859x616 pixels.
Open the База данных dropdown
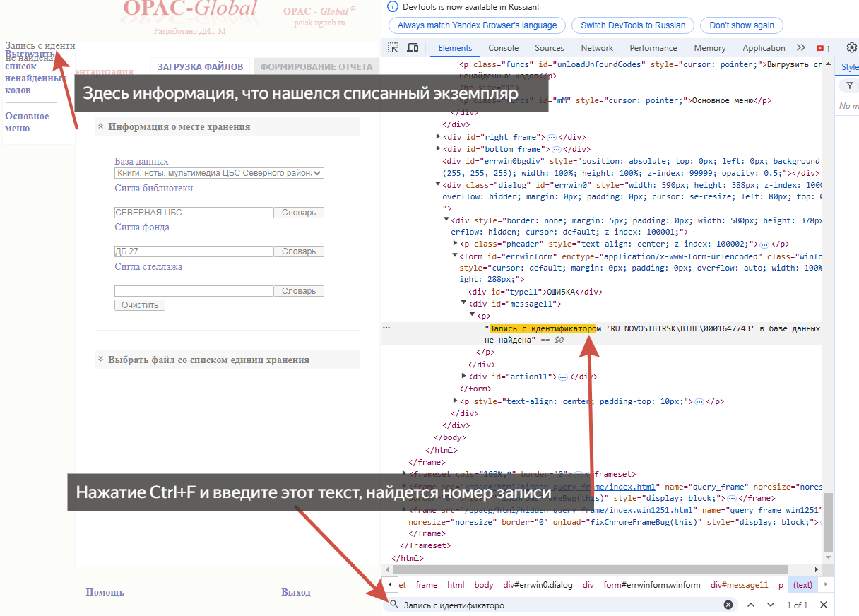219,173
